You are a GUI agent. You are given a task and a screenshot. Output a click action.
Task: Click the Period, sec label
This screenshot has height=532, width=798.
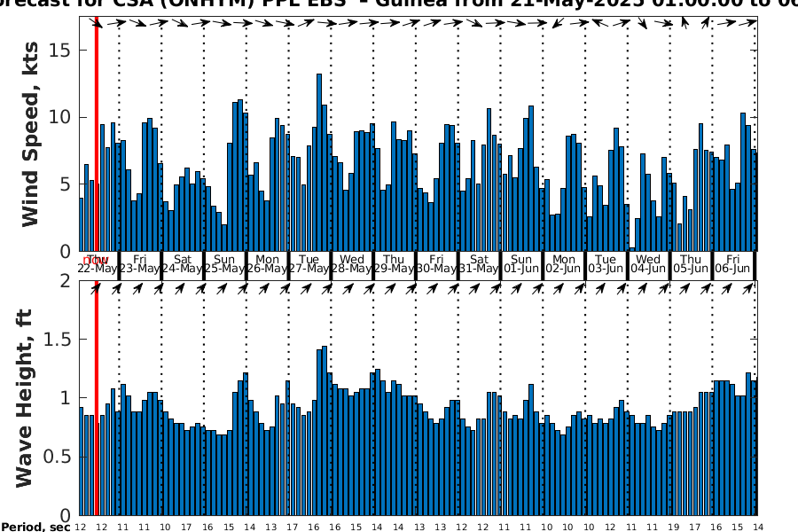click(x=35, y=527)
